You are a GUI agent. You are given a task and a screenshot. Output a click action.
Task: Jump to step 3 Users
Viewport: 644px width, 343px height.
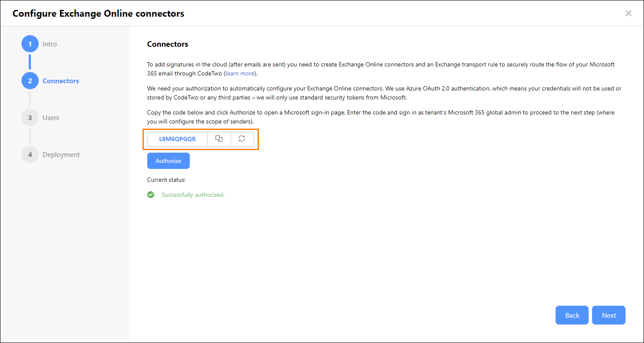click(x=40, y=117)
